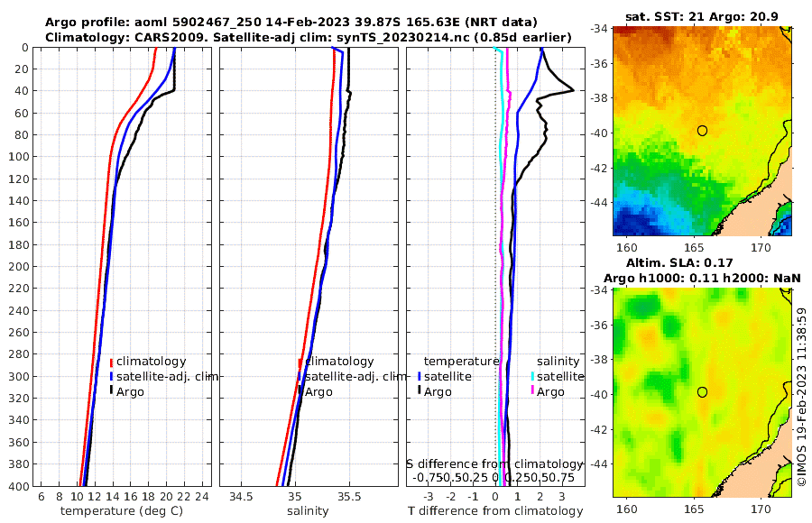The height and width of the screenshot is (523, 812).
Task: Click "Argo" under the temperature heading, difference plot
Action: (438, 392)
